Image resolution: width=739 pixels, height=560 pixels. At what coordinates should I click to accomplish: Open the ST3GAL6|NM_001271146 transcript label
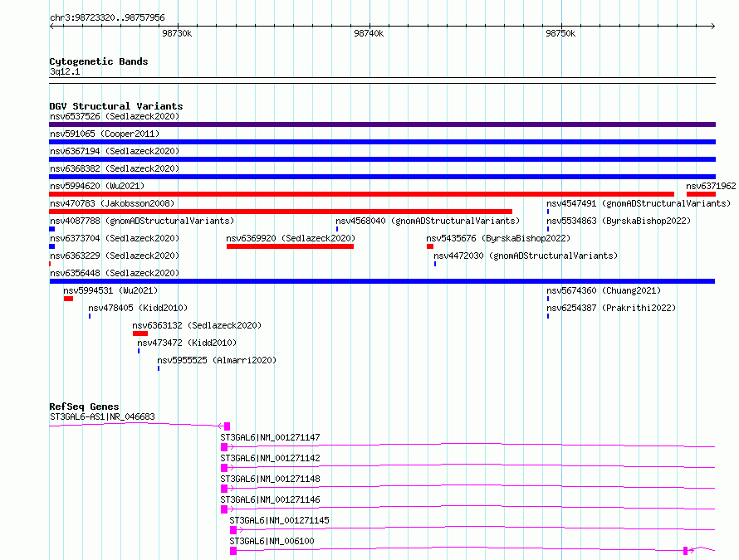coord(270,499)
